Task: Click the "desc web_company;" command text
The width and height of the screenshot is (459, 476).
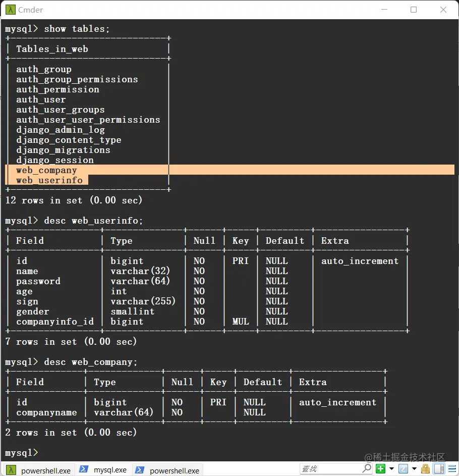Action: [91, 362]
